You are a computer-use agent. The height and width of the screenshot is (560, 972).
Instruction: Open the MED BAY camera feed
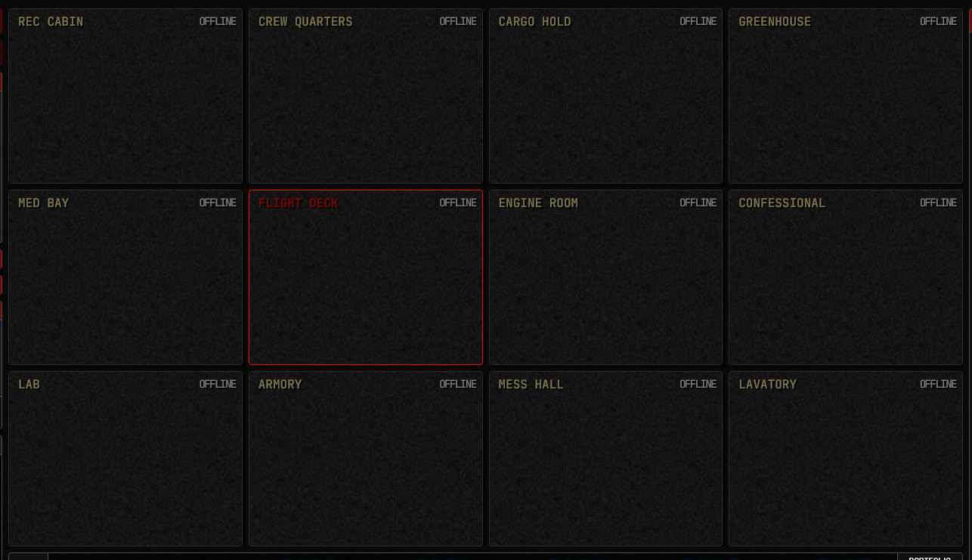click(125, 277)
